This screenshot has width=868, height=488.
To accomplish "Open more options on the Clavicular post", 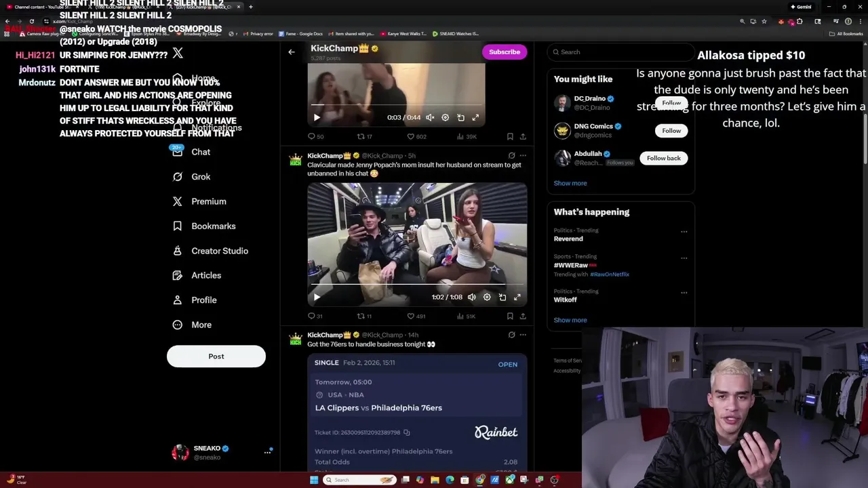I will pos(522,155).
